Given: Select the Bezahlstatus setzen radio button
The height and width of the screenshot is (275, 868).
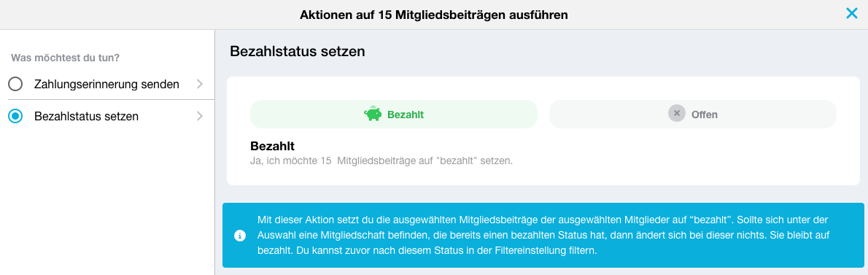Looking at the screenshot, I should [x=15, y=116].
